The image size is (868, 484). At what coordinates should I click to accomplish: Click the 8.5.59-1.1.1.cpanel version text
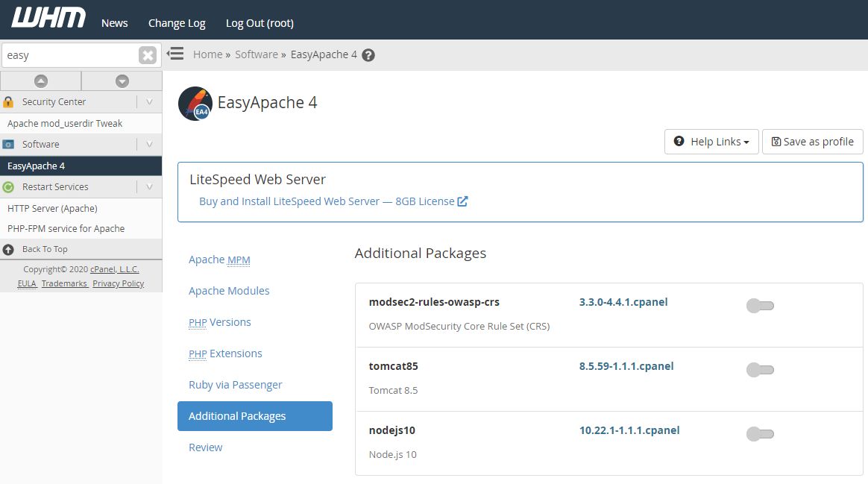coord(626,367)
